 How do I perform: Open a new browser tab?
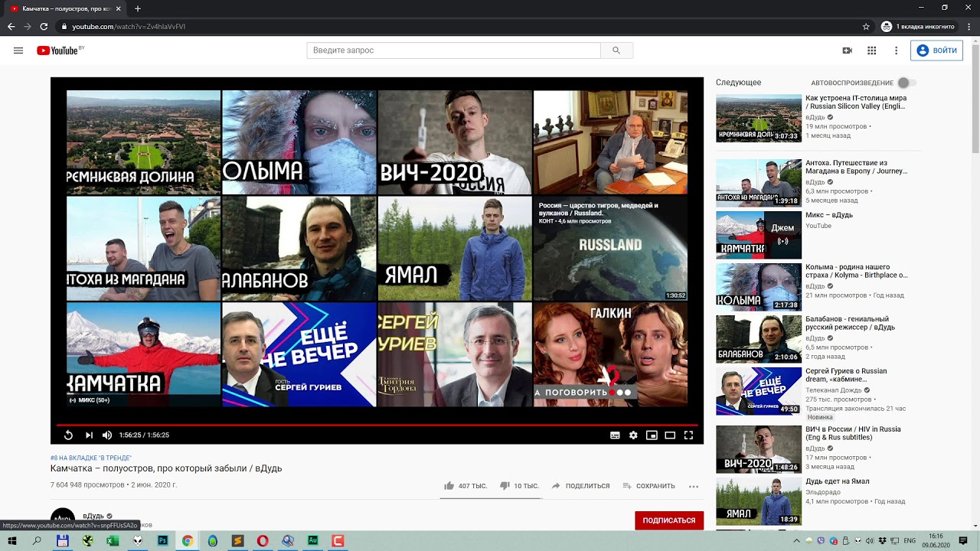(x=138, y=8)
